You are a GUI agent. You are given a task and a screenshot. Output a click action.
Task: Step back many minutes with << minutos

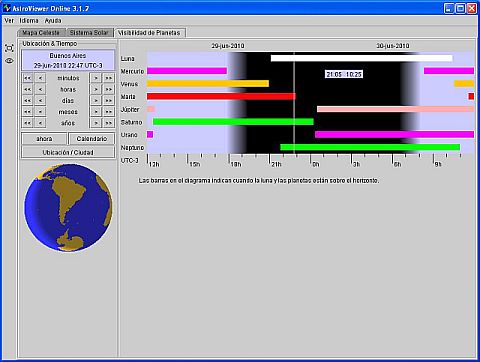27,78
